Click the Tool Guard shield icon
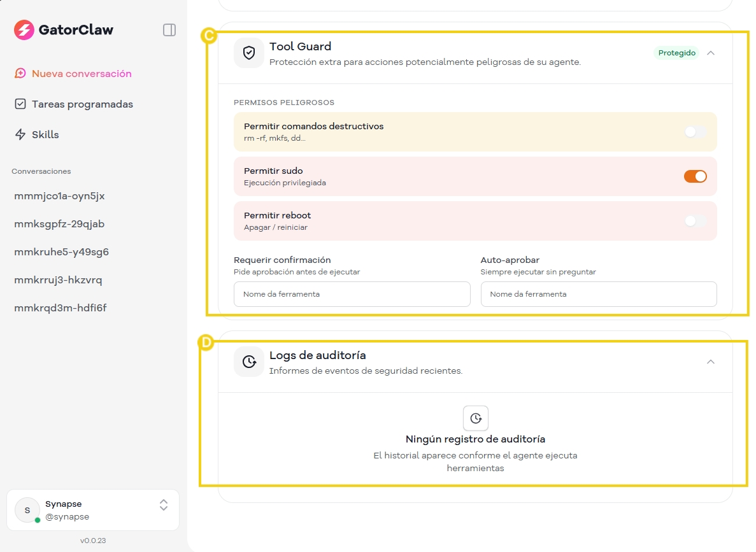Image resolution: width=756 pixels, height=552 pixels. tap(249, 53)
